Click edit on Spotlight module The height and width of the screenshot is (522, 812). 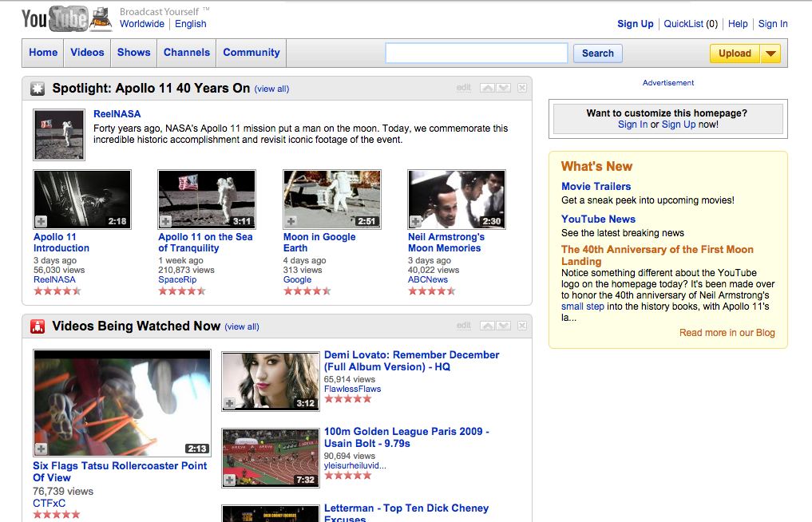pyautogui.click(x=463, y=88)
